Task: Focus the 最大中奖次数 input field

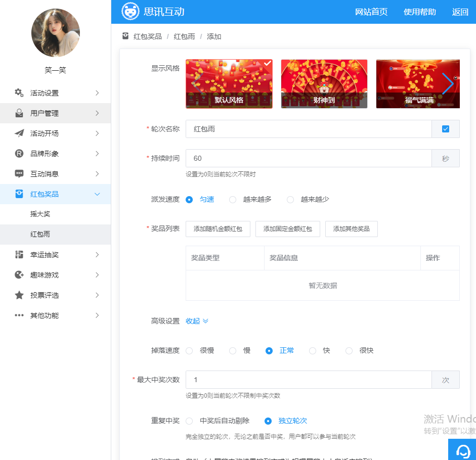Action: 309,380
